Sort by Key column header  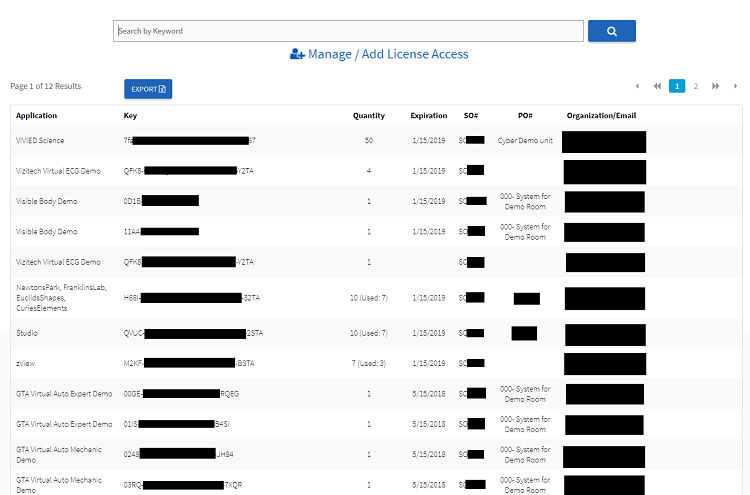(130, 116)
